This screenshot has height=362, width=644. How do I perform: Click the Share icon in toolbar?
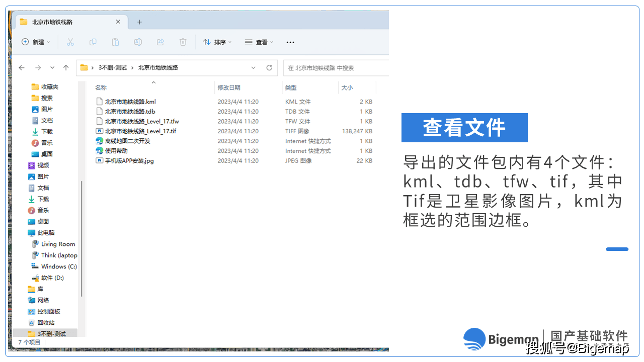[160, 42]
